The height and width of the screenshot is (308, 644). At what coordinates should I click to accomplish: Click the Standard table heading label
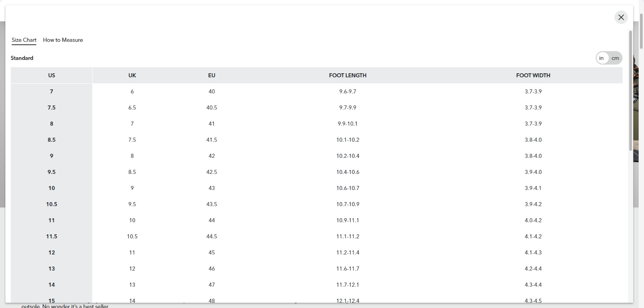pyautogui.click(x=22, y=58)
